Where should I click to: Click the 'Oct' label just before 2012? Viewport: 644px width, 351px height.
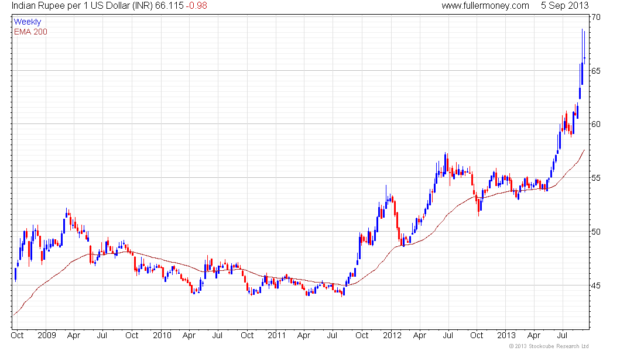coord(362,335)
